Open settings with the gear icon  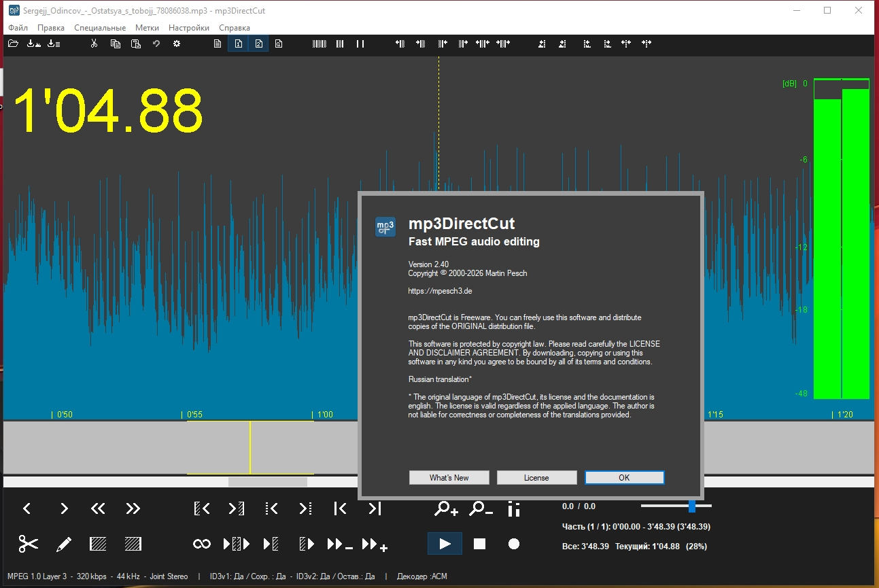pyautogui.click(x=177, y=44)
